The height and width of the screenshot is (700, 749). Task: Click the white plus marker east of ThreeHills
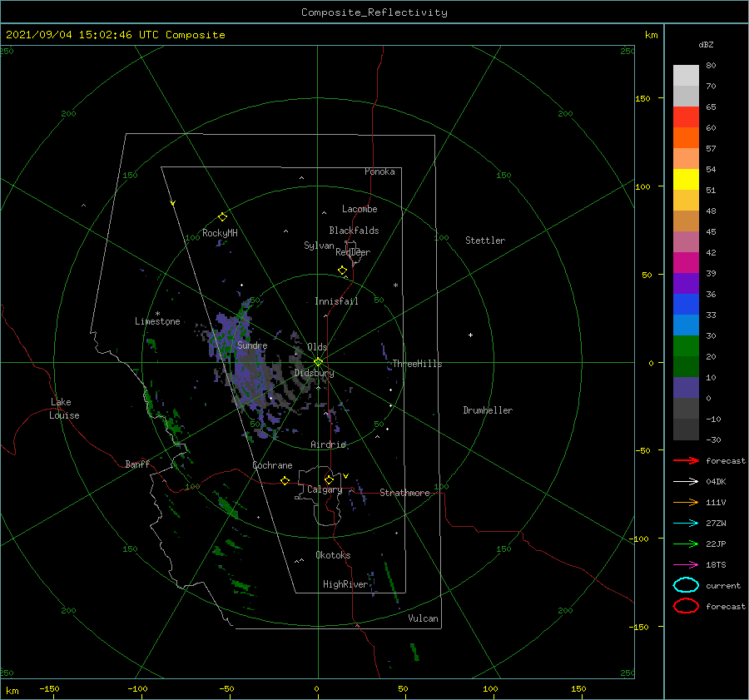[x=470, y=335]
